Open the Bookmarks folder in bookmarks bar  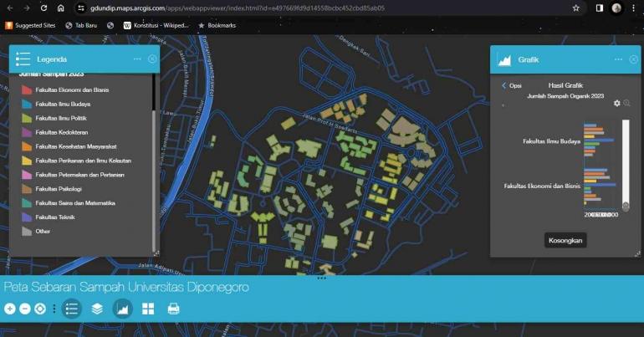[217, 25]
